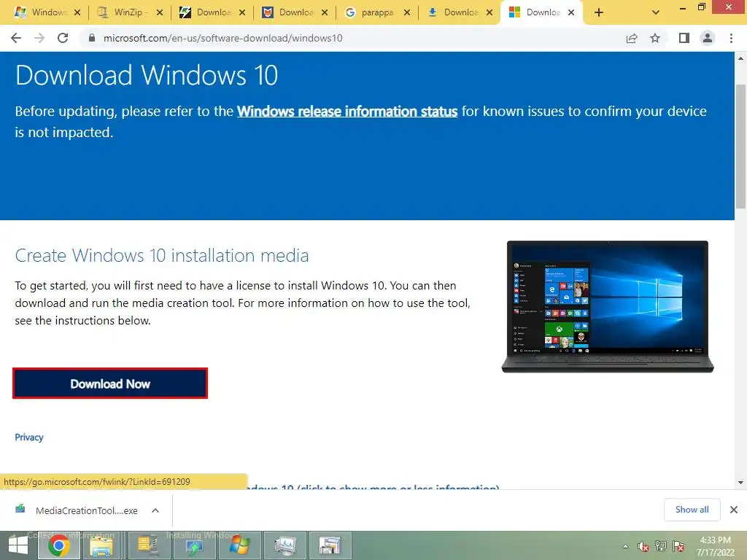Open the Windows Start menu

pos(18,545)
